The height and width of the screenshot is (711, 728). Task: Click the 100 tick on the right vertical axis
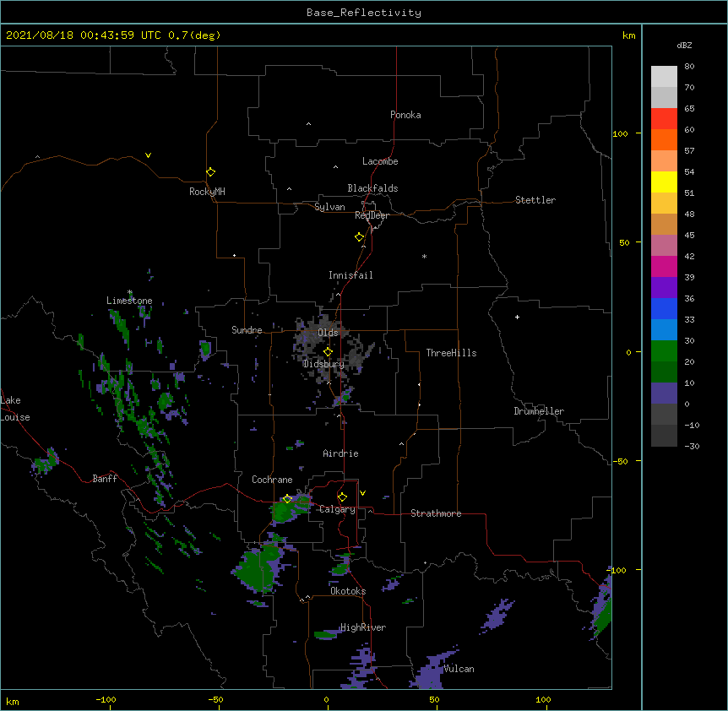point(620,133)
